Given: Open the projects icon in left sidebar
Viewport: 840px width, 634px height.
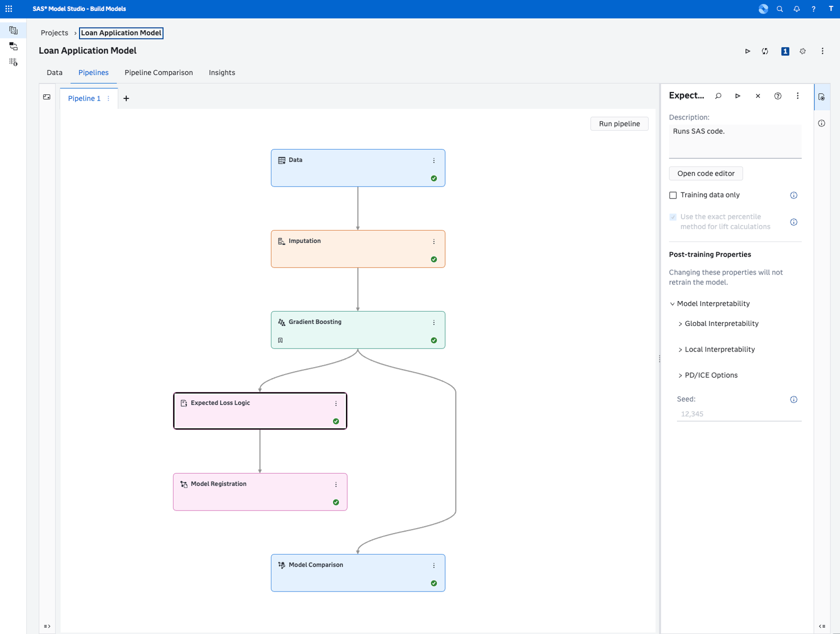Looking at the screenshot, I should (x=13, y=30).
